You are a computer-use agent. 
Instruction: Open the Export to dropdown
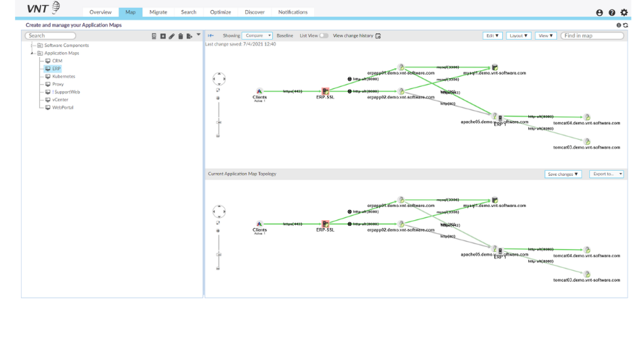[606, 174]
